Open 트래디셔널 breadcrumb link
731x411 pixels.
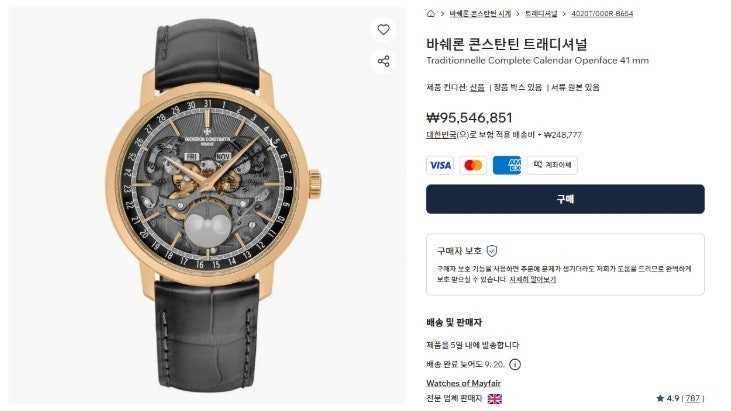541,14
